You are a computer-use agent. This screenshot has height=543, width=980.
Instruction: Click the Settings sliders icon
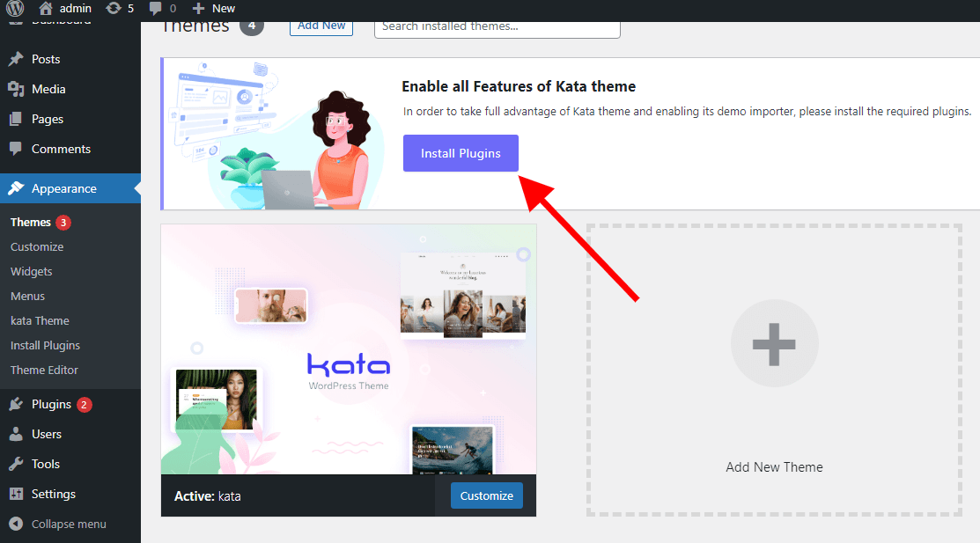pyautogui.click(x=16, y=494)
